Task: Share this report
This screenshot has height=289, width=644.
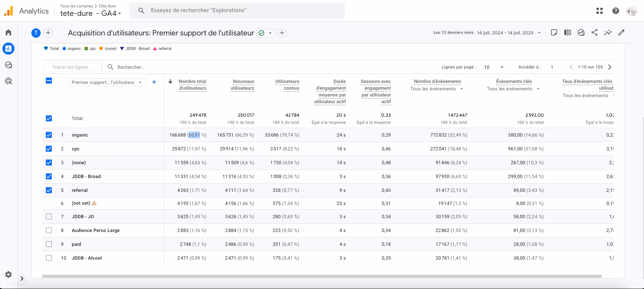Action: tap(595, 32)
